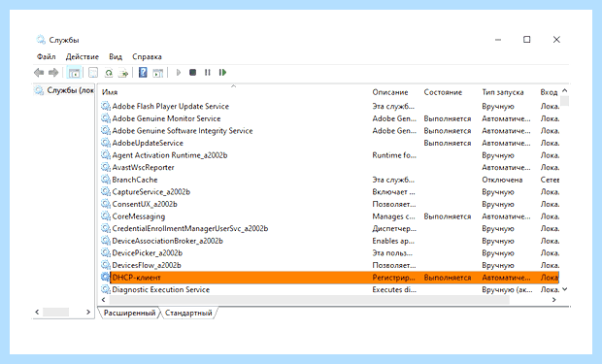Click Runtime fo... description of Agent Activation Runtime
Viewport: 602px width, 364px height.
[x=394, y=155]
